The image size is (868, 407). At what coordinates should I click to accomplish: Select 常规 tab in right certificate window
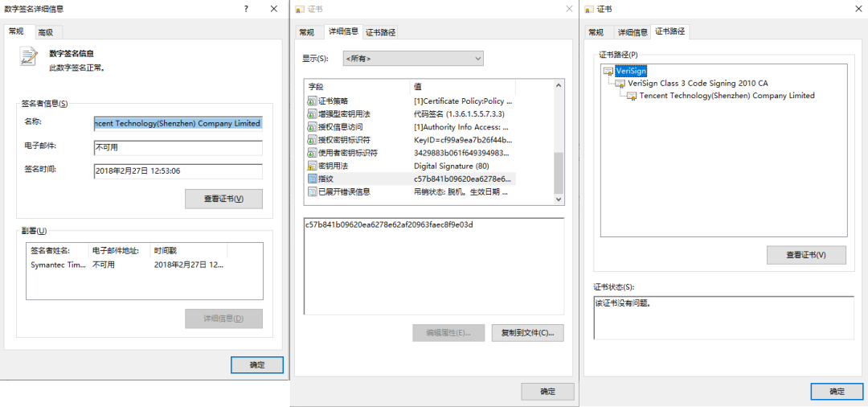point(596,32)
